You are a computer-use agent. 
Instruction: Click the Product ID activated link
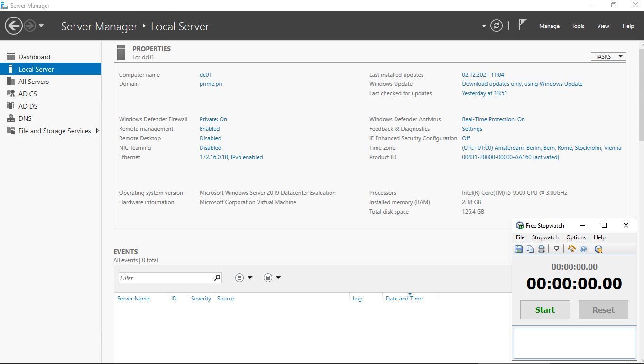[x=510, y=157]
